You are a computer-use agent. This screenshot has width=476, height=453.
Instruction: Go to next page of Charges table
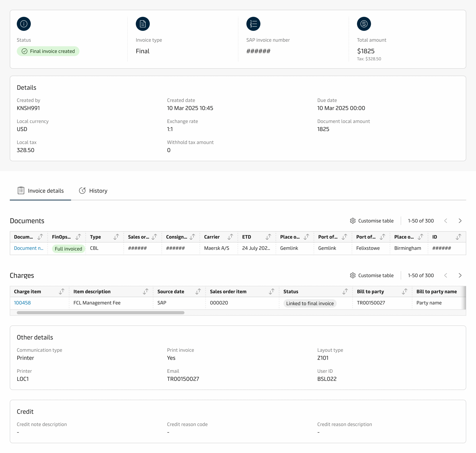click(x=460, y=275)
